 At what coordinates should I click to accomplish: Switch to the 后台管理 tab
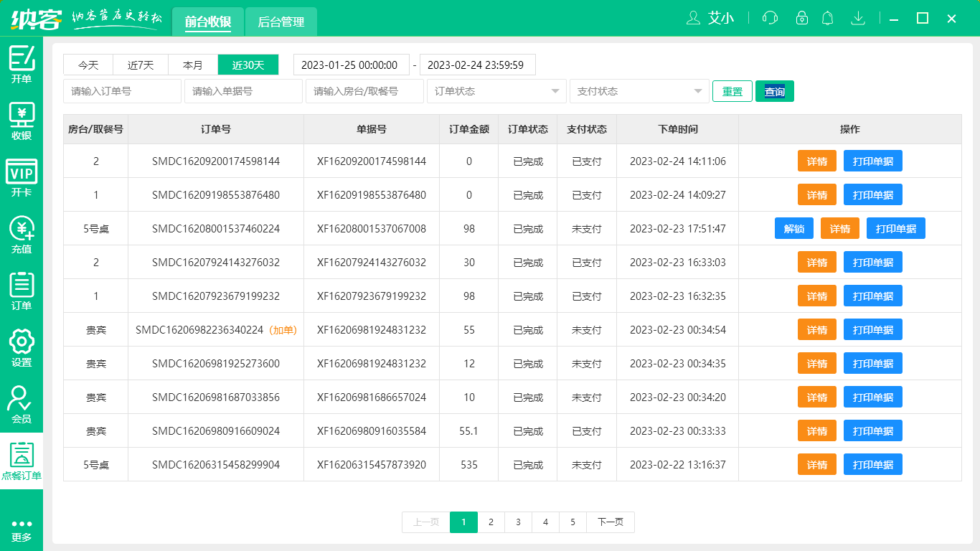(x=281, y=22)
